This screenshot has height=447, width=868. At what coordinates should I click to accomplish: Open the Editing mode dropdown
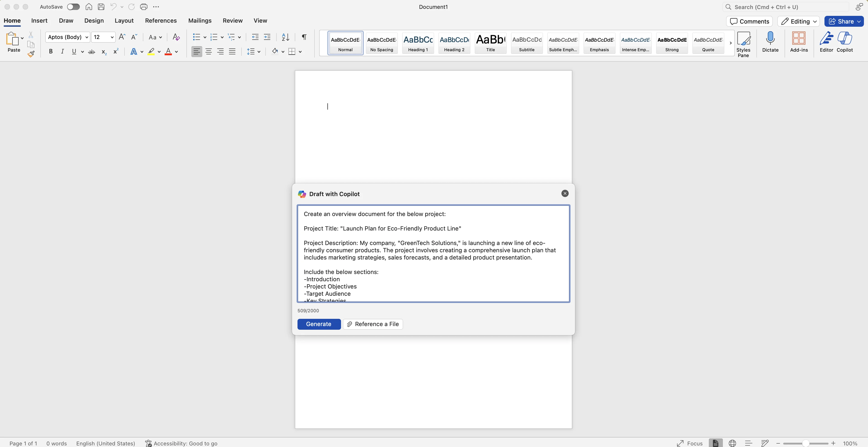(798, 21)
